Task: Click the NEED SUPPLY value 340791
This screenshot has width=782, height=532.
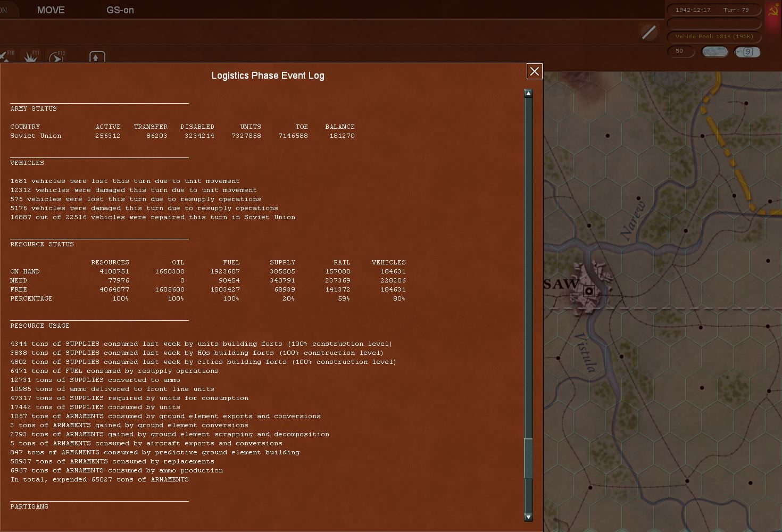Action: [x=282, y=280]
